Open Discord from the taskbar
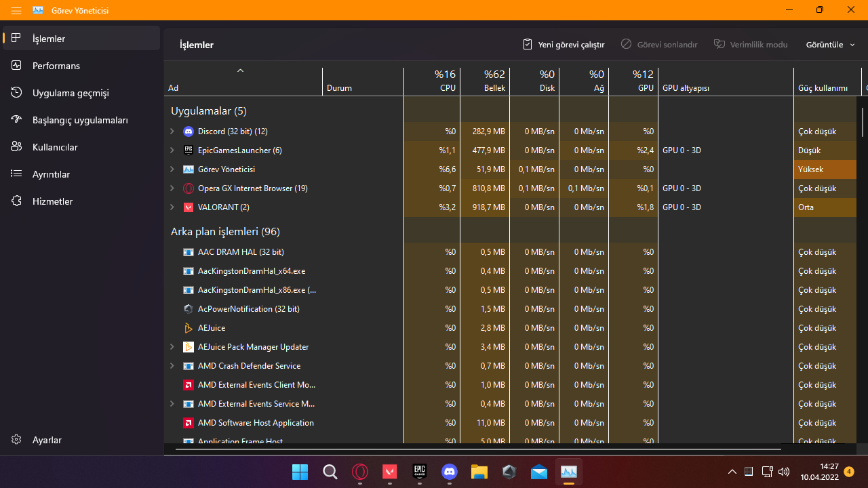The image size is (868, 488). pos(450,472)
